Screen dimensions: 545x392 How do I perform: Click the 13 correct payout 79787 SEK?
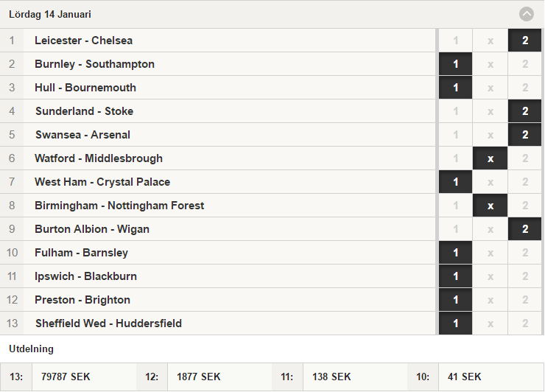66,377
